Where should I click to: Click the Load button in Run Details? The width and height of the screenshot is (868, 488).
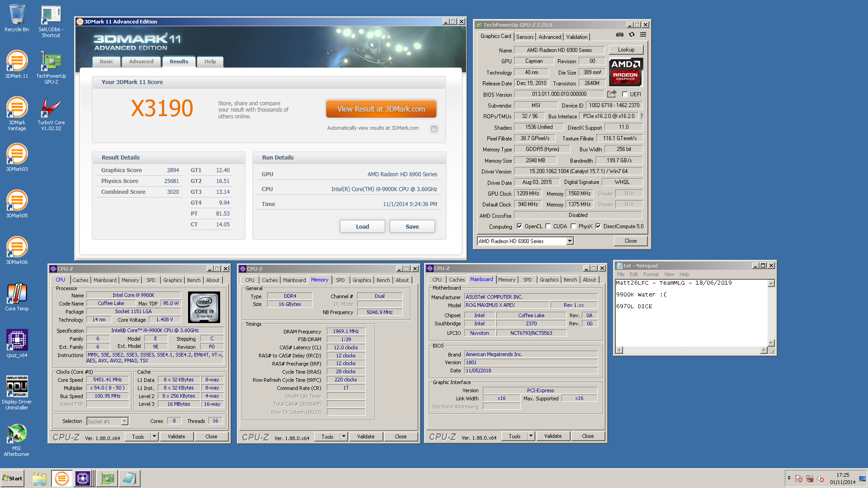pos(363,227)
